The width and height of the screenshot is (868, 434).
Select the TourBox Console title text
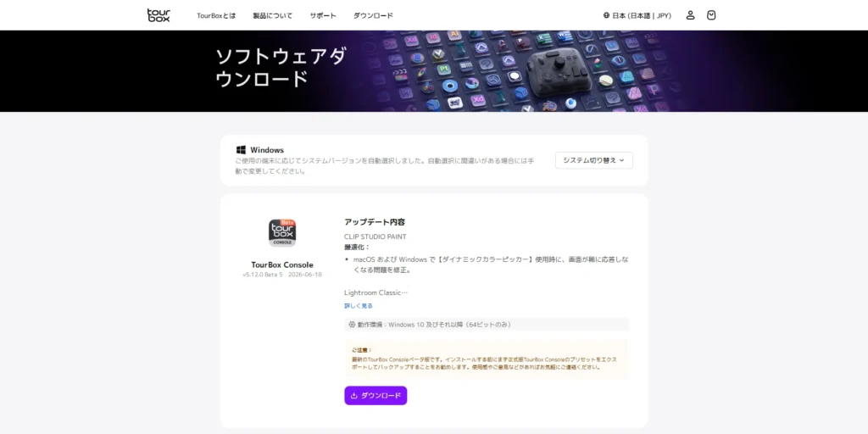282,264
